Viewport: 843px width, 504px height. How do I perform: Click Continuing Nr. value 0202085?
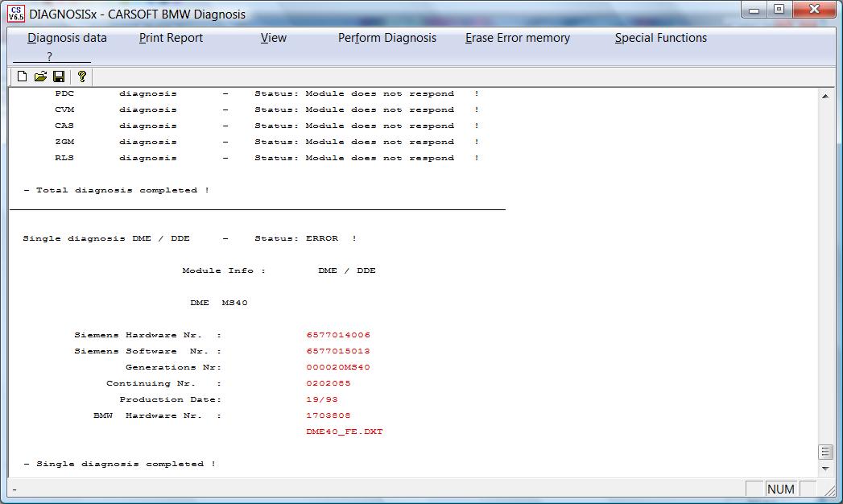329,384
